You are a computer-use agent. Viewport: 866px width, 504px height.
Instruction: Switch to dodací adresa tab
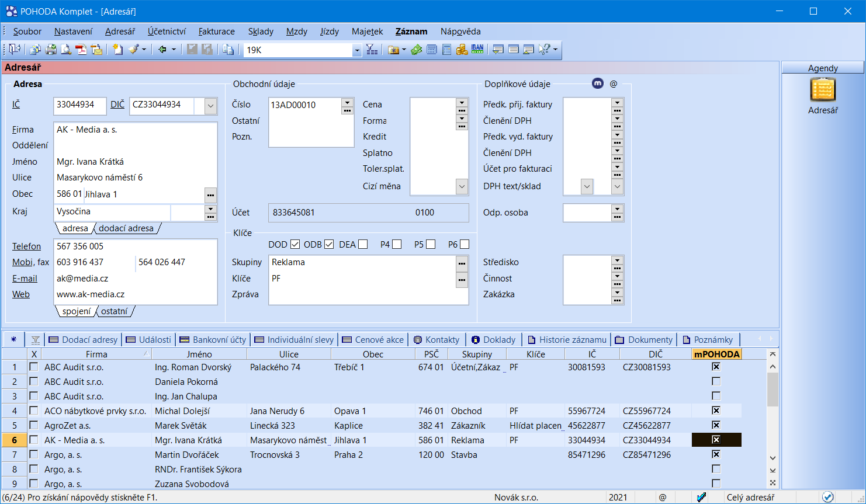coord(126,228)
